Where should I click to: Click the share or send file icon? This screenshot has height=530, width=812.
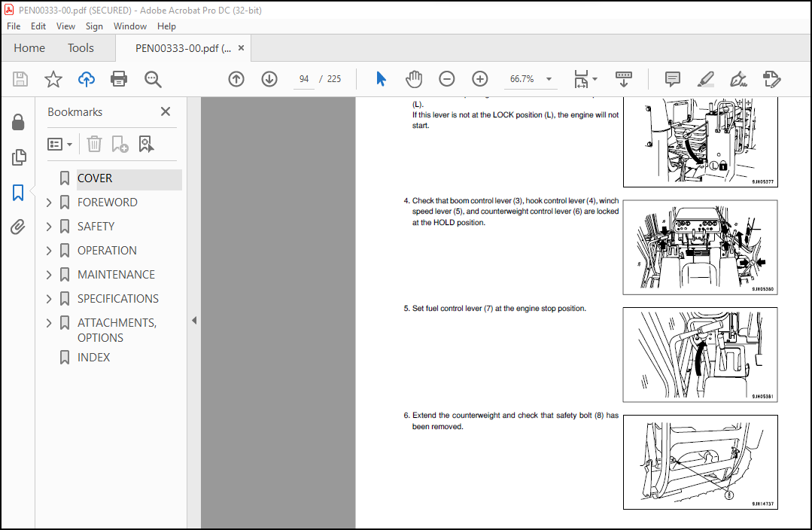pyautogui.click(x=771, y=79)
